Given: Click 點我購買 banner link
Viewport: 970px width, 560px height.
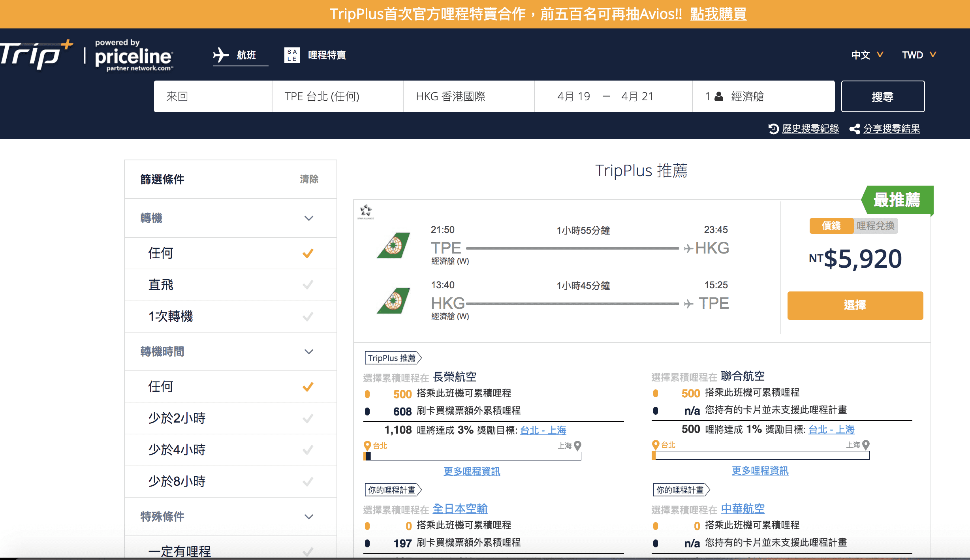Looking at the screenshot, I should pyautogui.click(x=718, y=14).
